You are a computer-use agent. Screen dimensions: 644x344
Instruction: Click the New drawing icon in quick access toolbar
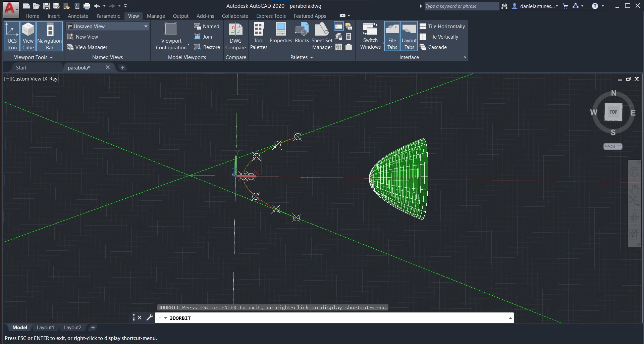[x=26, y=6]
